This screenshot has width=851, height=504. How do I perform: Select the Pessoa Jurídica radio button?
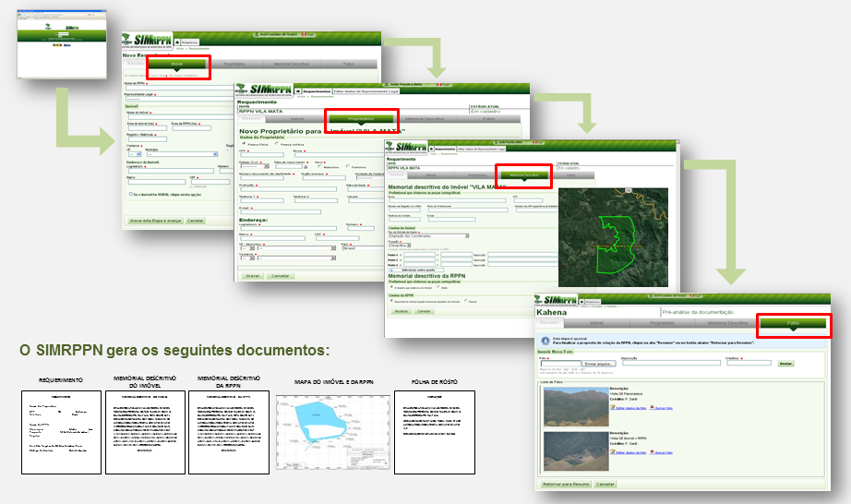[x=278, y=145]
